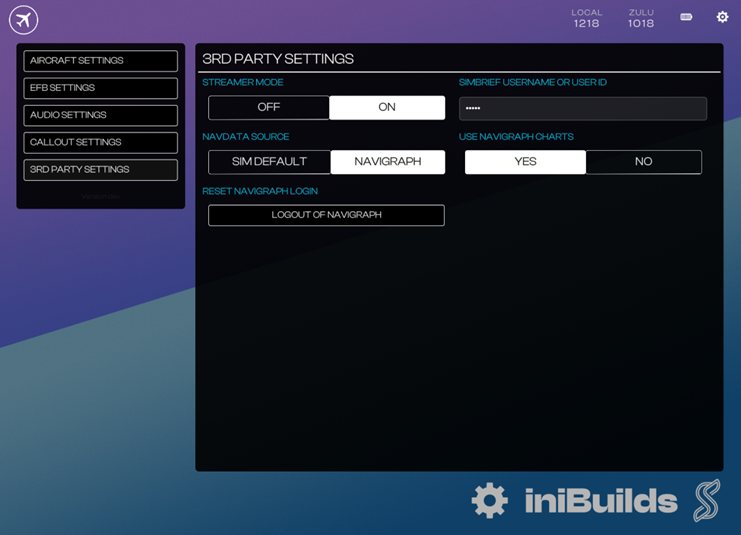Open Aircraft Settings menu
The width and height of the screenshot is (741, 535).
point(101,60)
